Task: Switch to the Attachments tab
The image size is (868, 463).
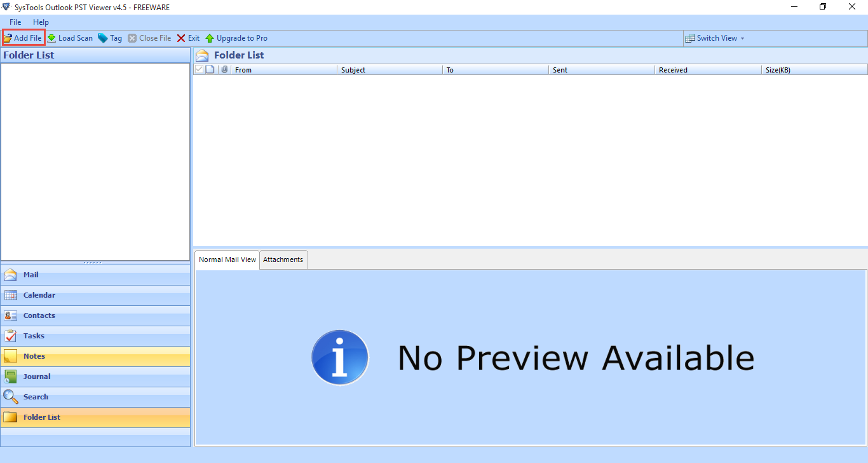Action: [283, 259]
